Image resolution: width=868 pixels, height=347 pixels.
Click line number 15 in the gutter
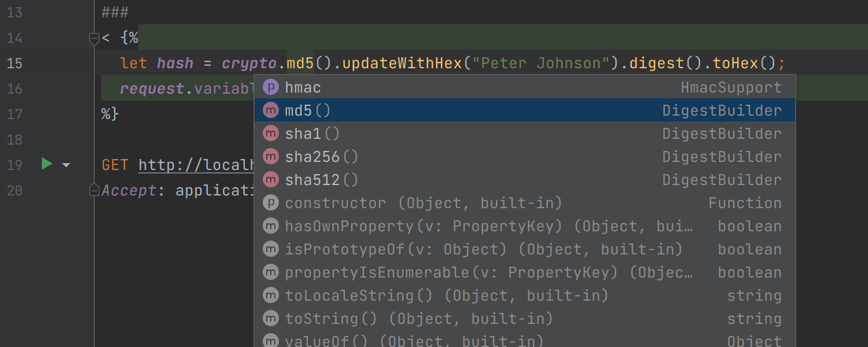(14, 63)
